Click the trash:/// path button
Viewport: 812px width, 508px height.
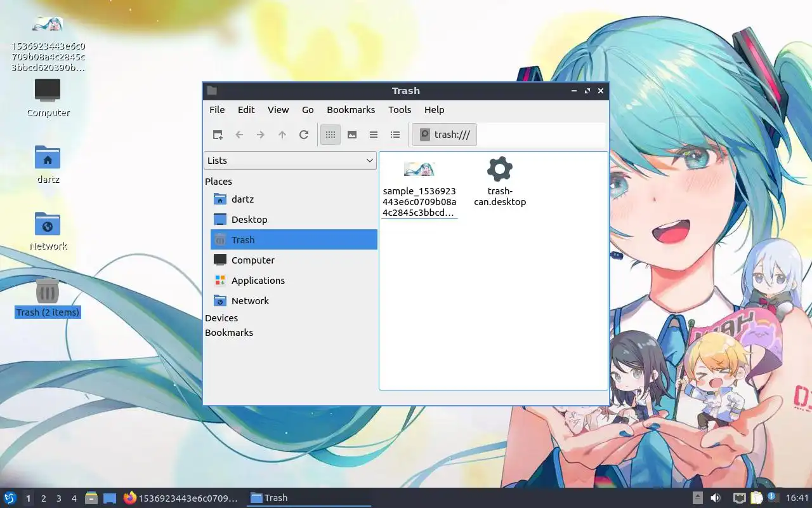[x=445, y=135]
